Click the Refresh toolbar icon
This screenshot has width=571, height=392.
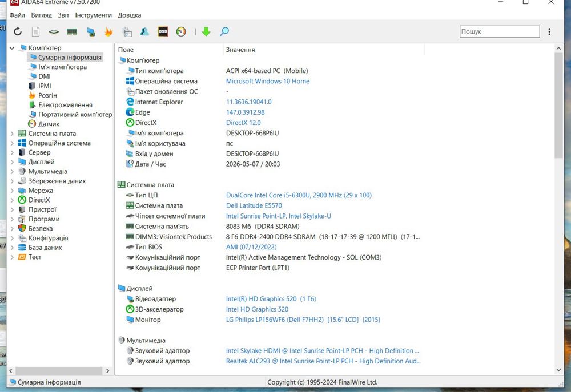pos(18,31)
